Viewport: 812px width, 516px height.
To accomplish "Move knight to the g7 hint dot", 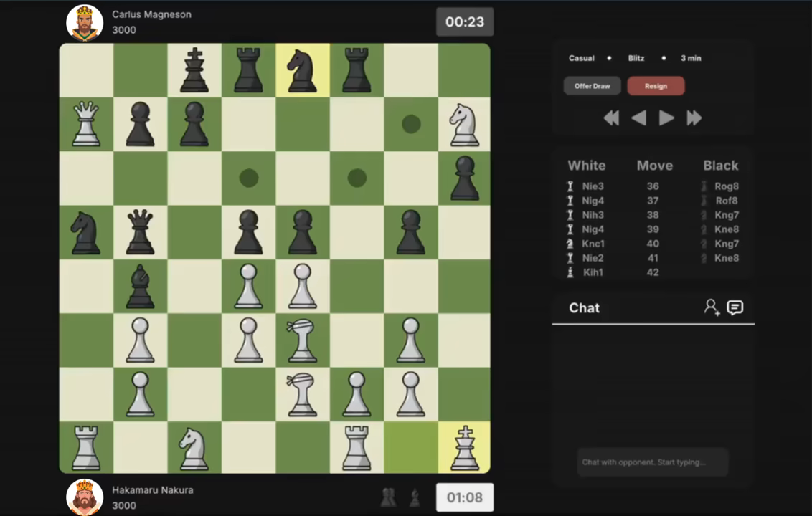I will [x=411, y=124].
